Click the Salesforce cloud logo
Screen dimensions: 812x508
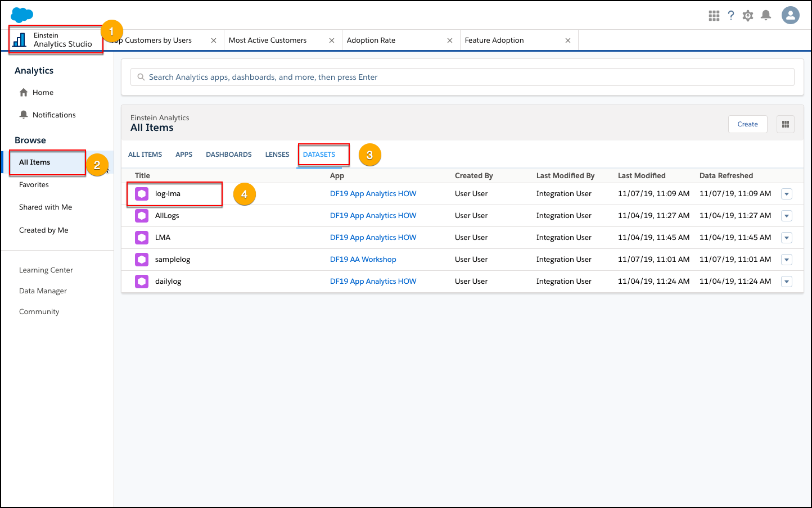[22, 15]
